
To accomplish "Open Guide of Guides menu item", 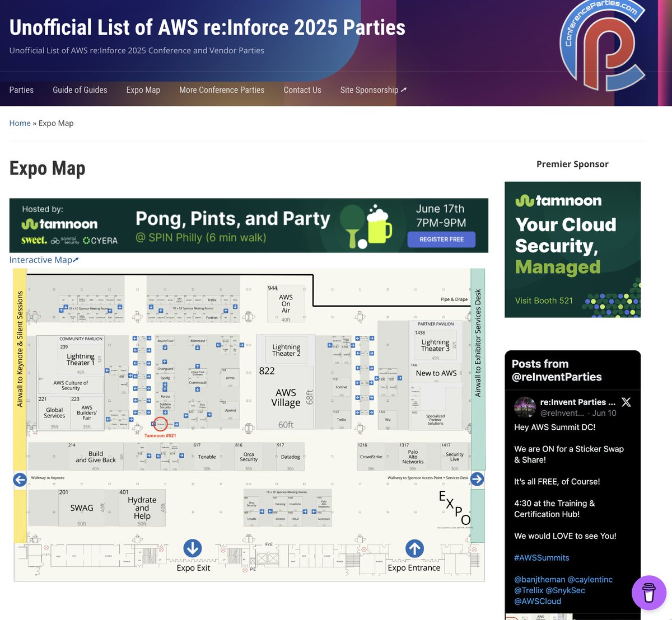I will pos(80,90).
